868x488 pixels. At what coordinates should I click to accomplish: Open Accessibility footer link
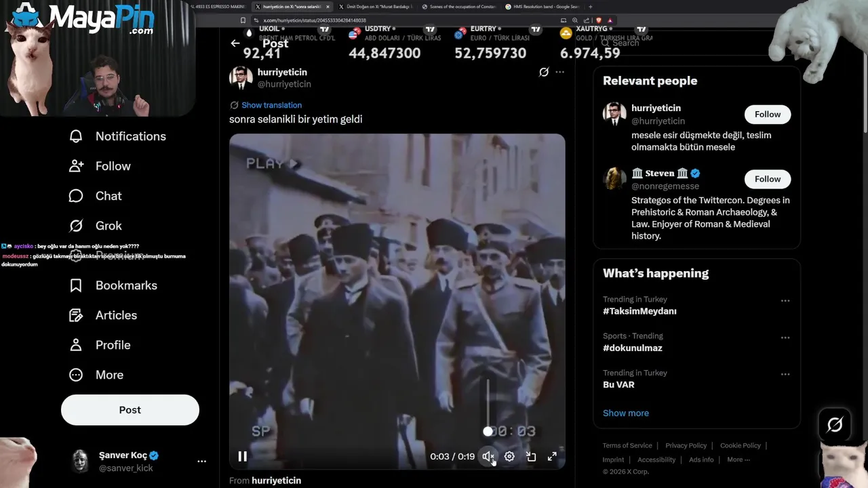pyautogui.click(x=656, y=460)
